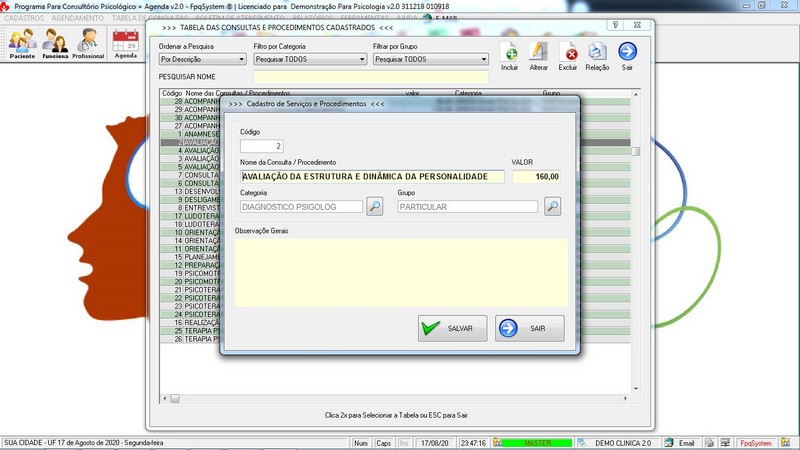Viewport: 800px width, 450px height.
Task: Click the Categoria magnifier lookup icon
Action: click(x=374, y=207)
